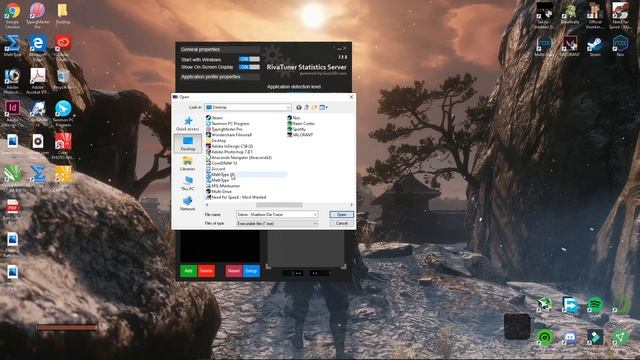Select Nox in the file list
640x360 pixels.
[293, 118]
